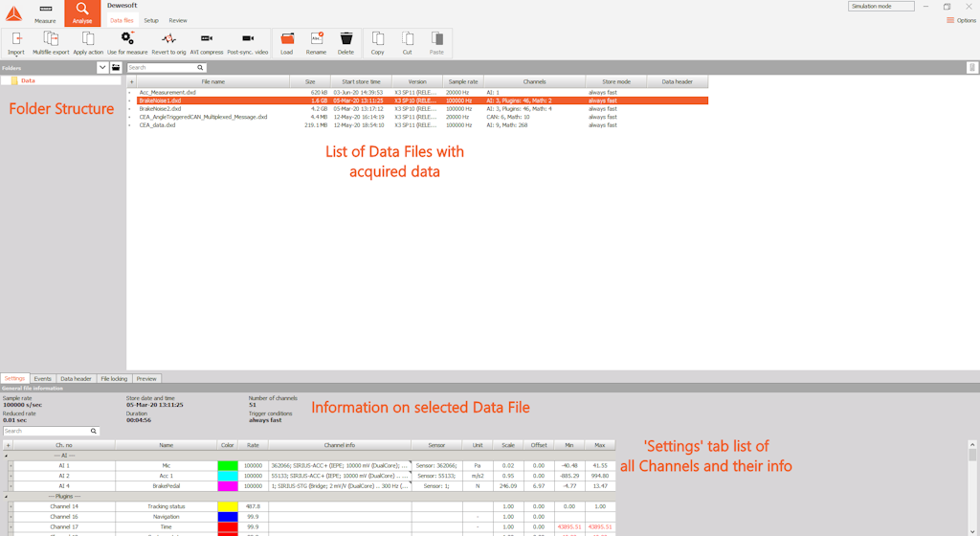Open the Review tab
This screenshot has width=980, height=536.
coord(178,21)
